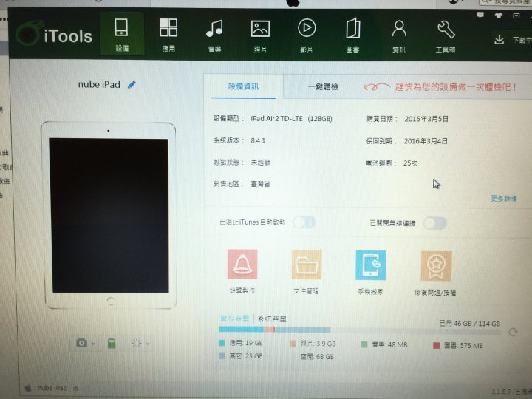Click the mini-window icon top right
Image resolution: width=532 pixels, height=399 pixels.
pyautogui.click(x=516, y=16)
